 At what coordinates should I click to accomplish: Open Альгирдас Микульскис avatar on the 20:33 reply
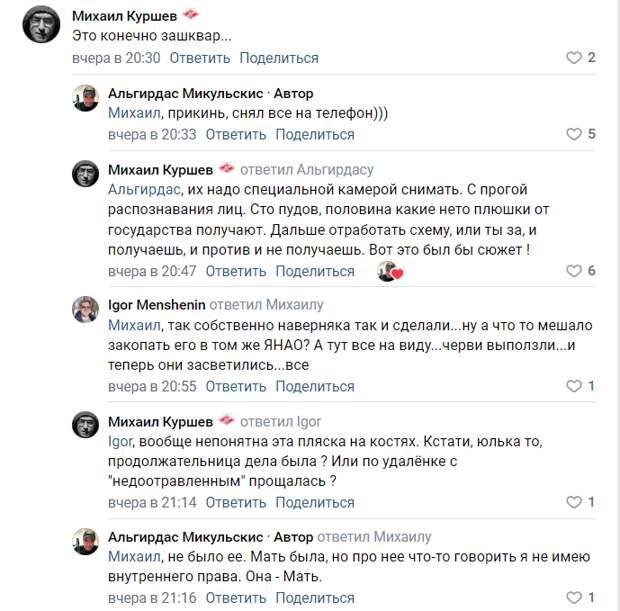[x=85, y=98]
